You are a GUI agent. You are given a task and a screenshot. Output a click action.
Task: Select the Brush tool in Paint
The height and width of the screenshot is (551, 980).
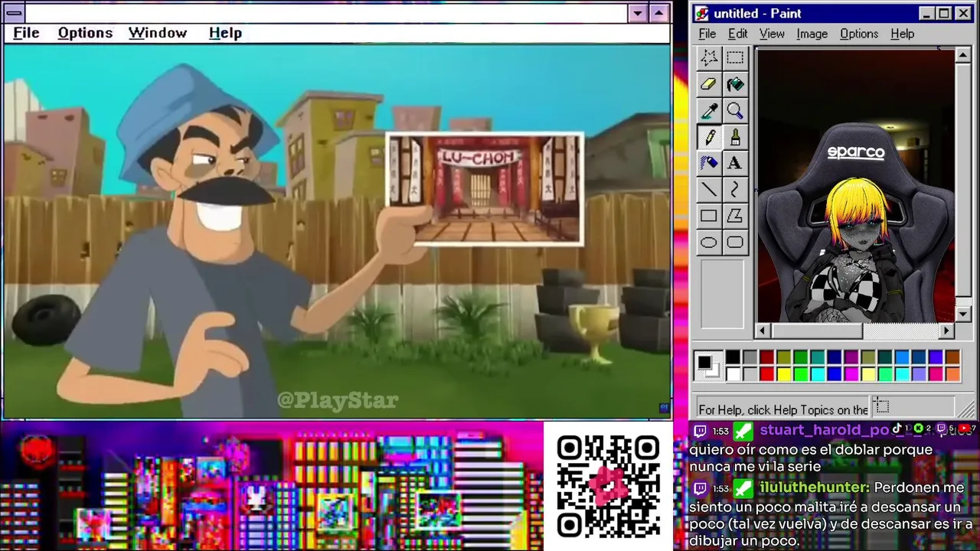point(735,137)
